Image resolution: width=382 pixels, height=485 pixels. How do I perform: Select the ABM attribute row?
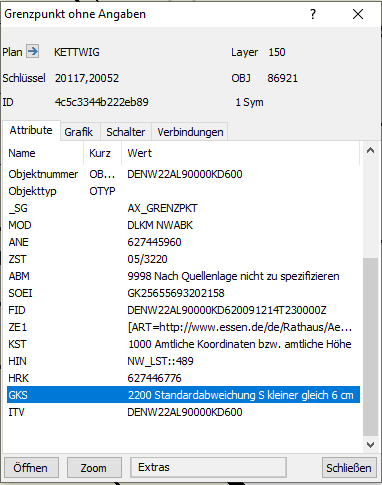[183, 276]
